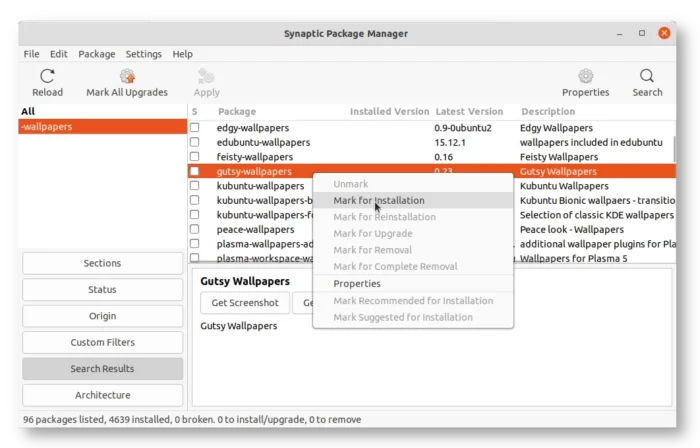Select Mark Suggested for Installation entry
The width and height of the screenshot is (700, 448).
tap(413, 317)
